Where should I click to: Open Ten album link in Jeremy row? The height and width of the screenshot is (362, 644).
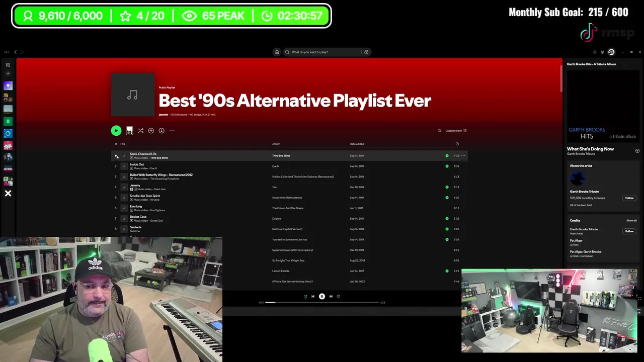(274, 187)
